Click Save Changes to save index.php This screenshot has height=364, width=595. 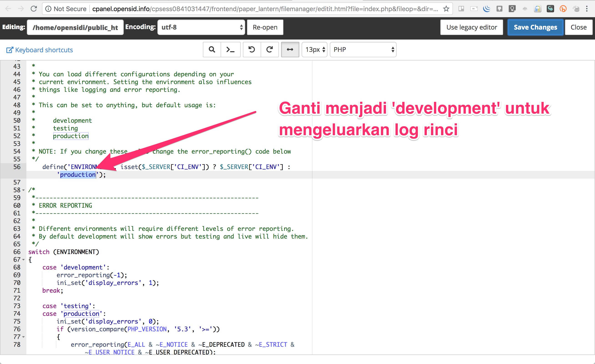point(535,27)
